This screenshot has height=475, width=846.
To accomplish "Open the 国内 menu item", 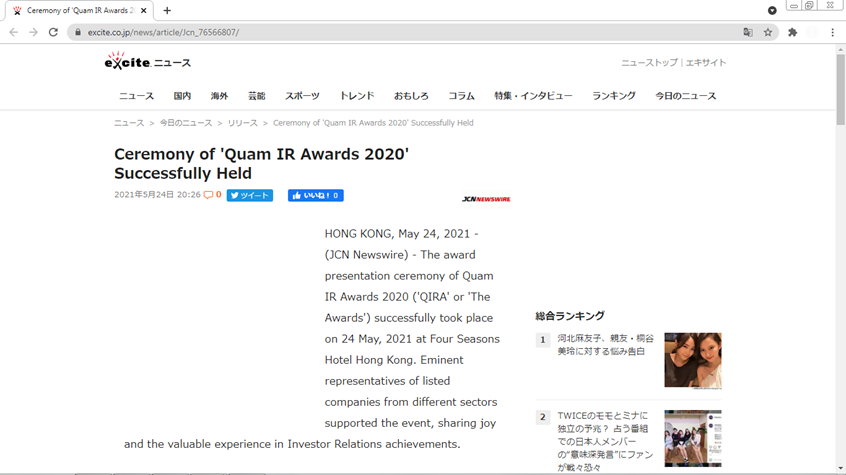I will (182, 96).
